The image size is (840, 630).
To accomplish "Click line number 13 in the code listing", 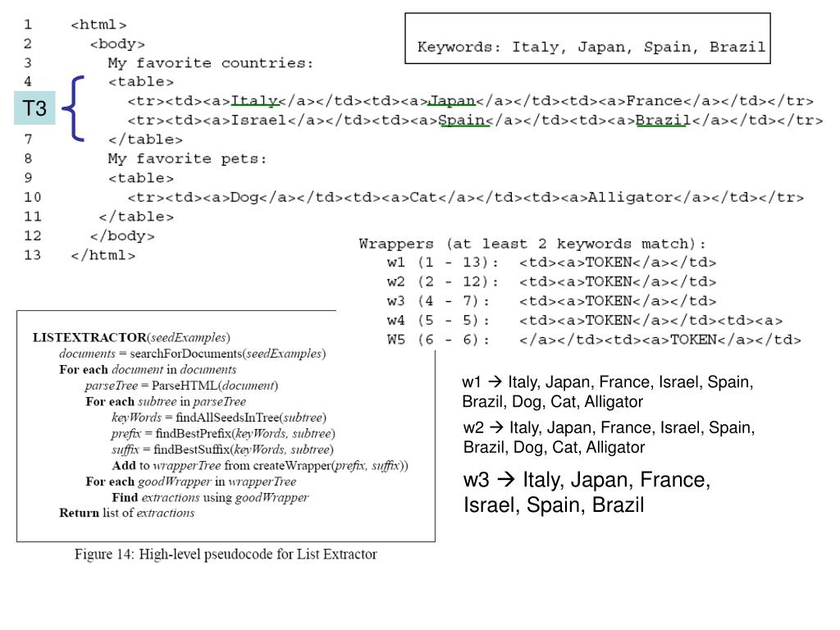I will coord(32,255).
